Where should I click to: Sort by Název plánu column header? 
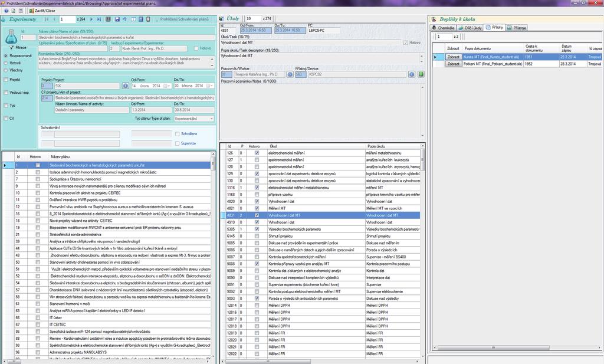130,157
